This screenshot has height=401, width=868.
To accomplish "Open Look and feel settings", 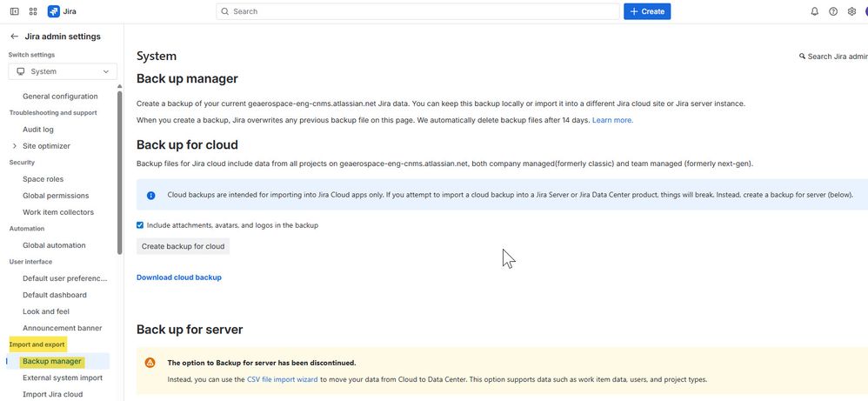I will pos(46,311).
